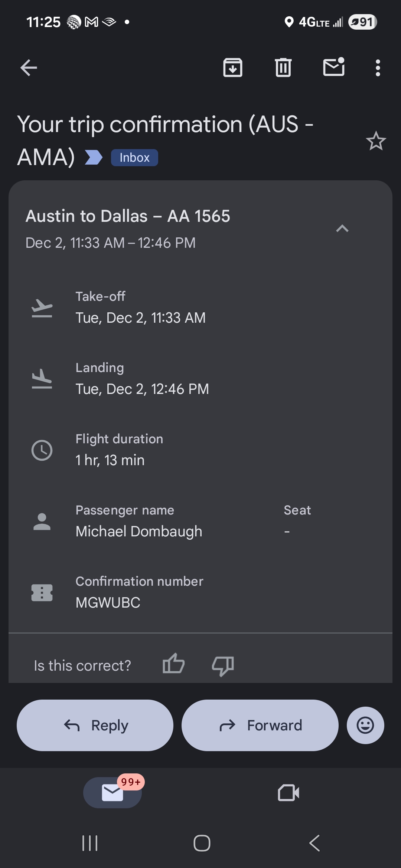Reply to the trip confirmation
Image resolution: width=401 pixels, height=868 pixels.
pyautogui.click(x=95, y=725)
